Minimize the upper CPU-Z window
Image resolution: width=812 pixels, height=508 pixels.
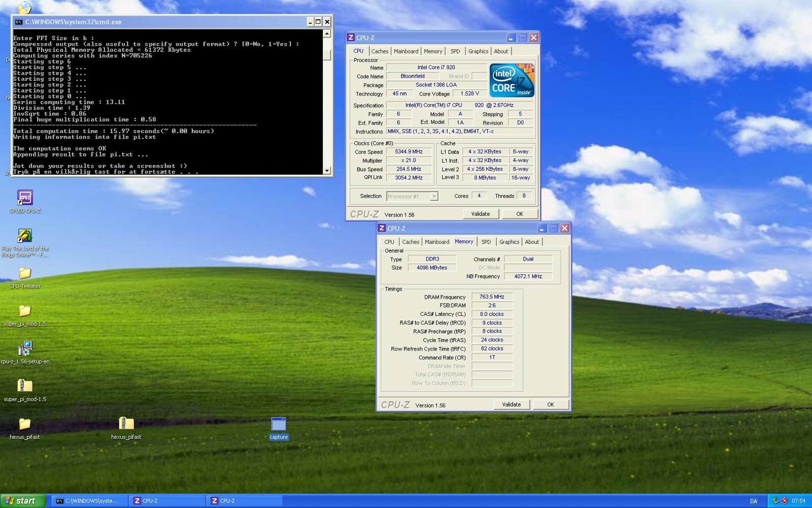pyautogui.click(x=511, y=38)
